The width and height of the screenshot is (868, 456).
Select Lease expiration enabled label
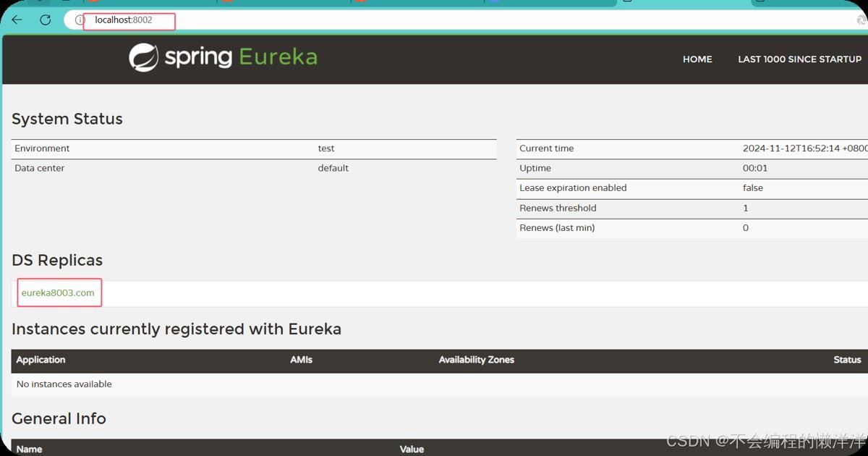[x=573, y=187]
